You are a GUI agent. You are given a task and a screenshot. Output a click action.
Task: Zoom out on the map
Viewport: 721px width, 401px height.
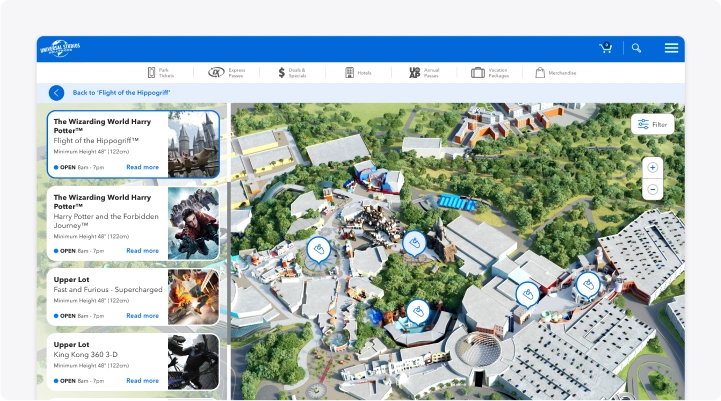[x=652, y=189]
